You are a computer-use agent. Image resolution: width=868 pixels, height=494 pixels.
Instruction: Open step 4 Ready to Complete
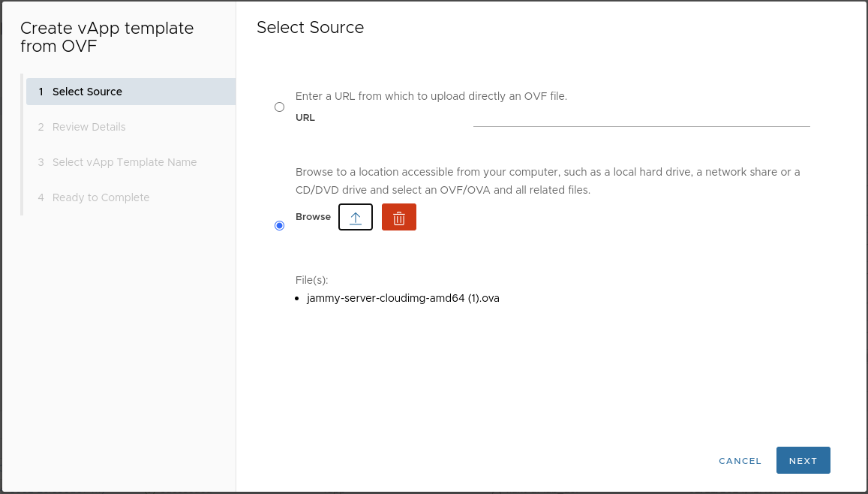tap(101, 197)
